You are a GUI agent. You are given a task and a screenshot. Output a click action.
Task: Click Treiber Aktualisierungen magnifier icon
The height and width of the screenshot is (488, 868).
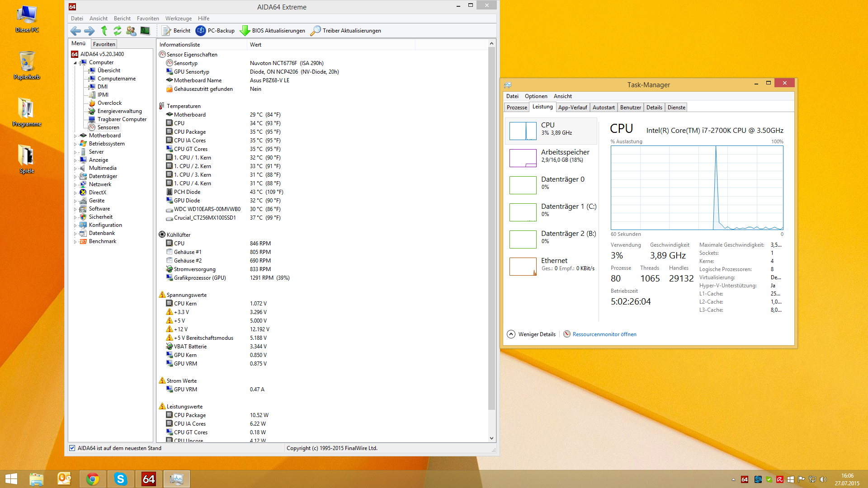click(x=316, y=31)
